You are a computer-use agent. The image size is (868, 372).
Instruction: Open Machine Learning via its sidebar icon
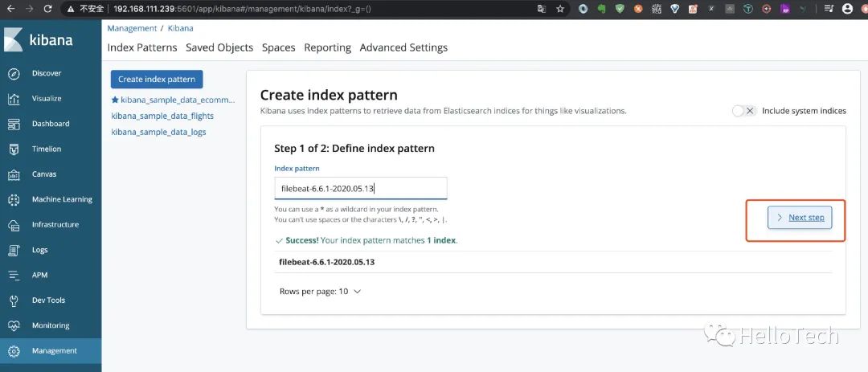pyautogui.click(x=14, y=199)
